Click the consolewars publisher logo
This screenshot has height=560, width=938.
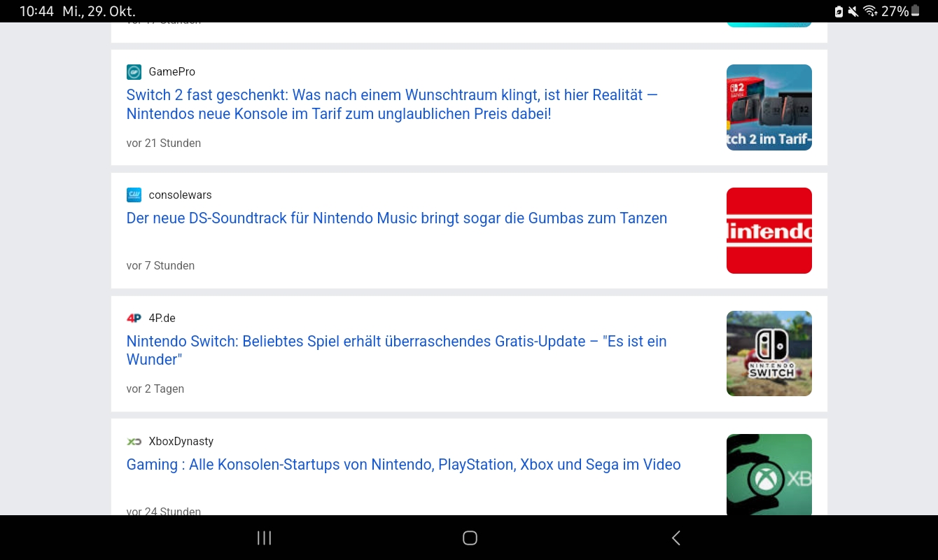134,195
